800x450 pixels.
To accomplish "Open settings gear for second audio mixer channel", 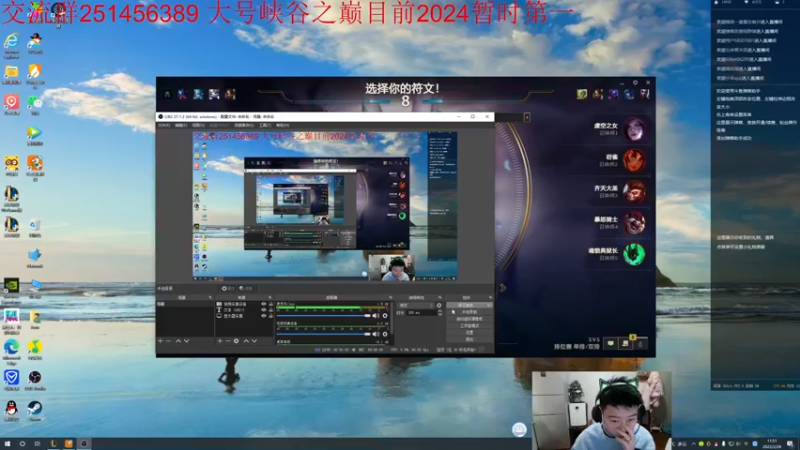I will (x=385, y=334).
